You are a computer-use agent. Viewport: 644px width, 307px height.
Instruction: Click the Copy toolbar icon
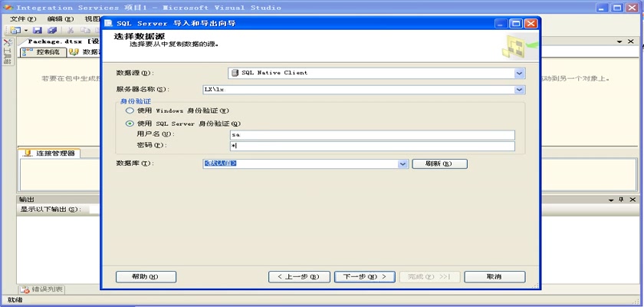pyautogui.click(x=85, y=30)
